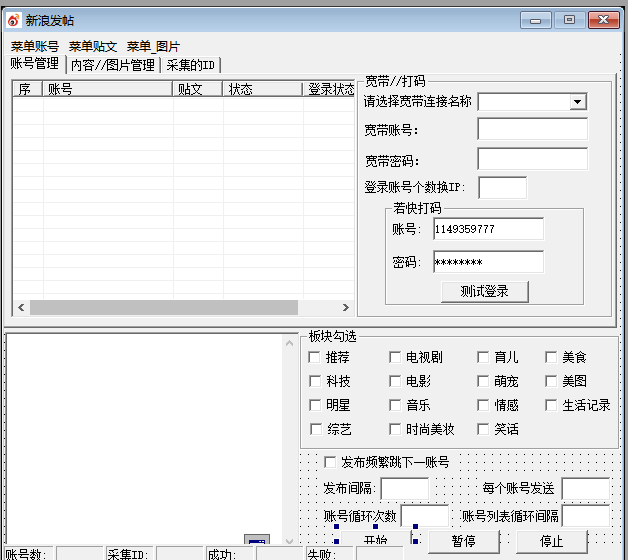Open the 菜单_图片 menu
Screen dimensions: 628x560
tap(153, 46)
